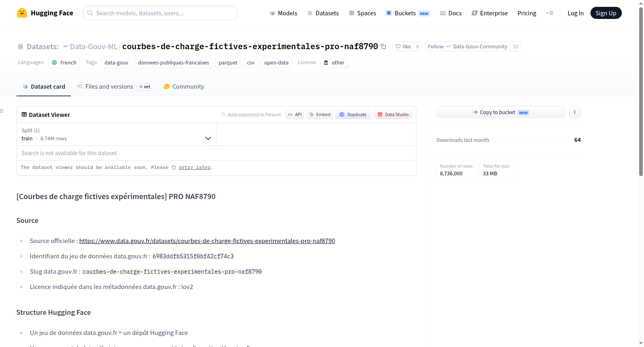Open the Datasets page
Screen dimensions: 644x347
coord(323,13)
